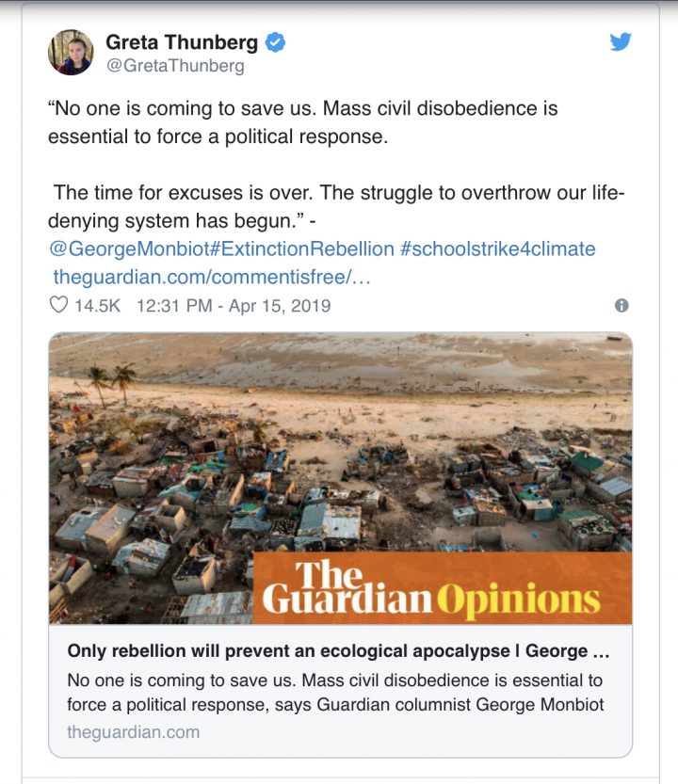678x784 pixels.
Task: Click the card description mentioning Guardian columnist
Action: [335, 692]
